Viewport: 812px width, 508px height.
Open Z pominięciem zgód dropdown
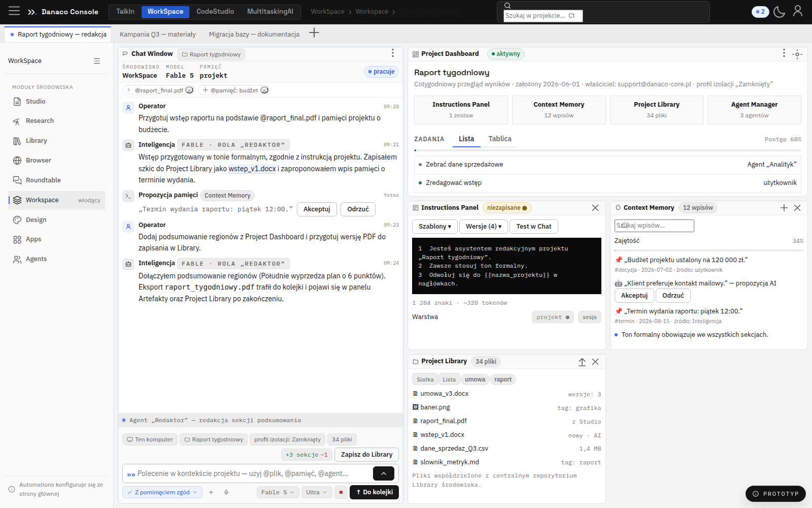tap(162, 492)
